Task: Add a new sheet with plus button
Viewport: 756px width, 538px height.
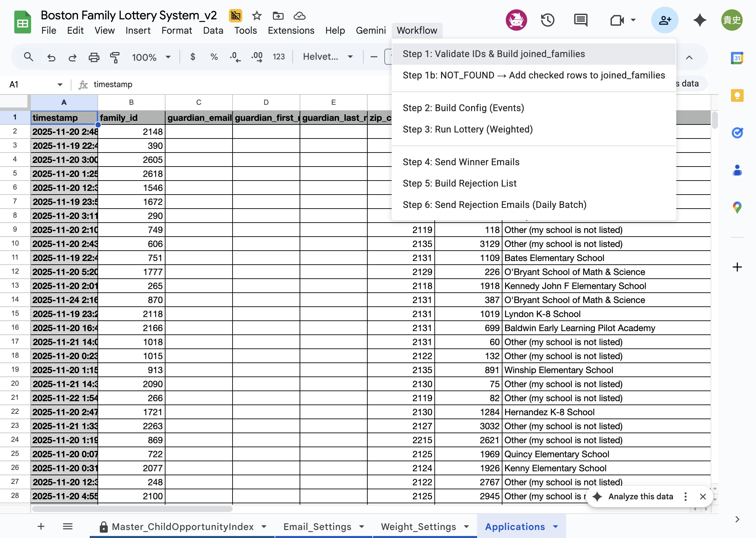Action: coord(41,527)
